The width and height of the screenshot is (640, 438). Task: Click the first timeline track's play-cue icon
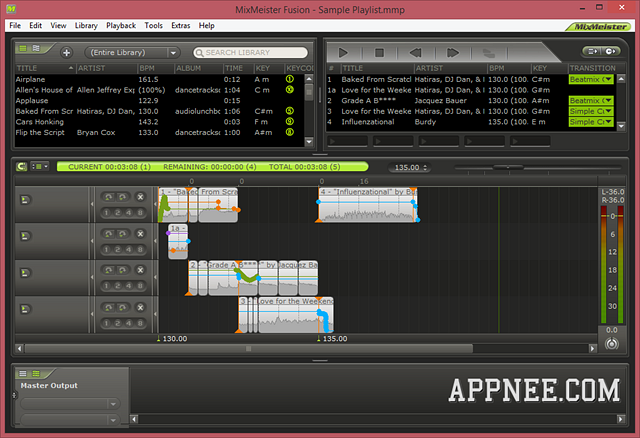point(25,200)
